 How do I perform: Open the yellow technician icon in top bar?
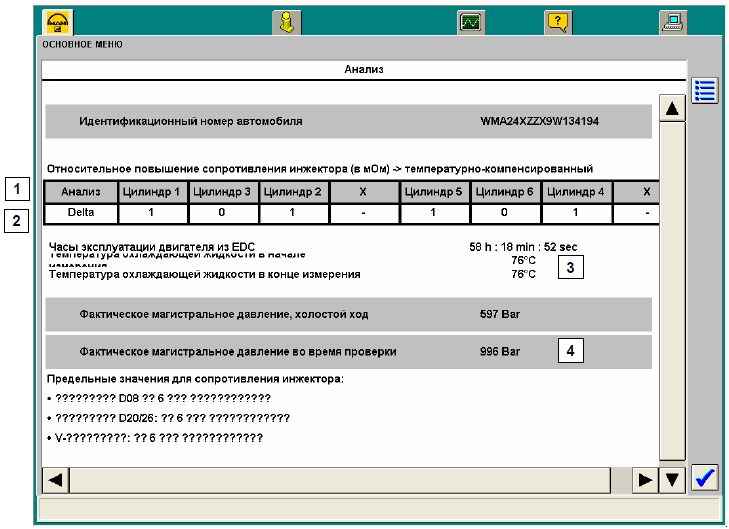289,22
